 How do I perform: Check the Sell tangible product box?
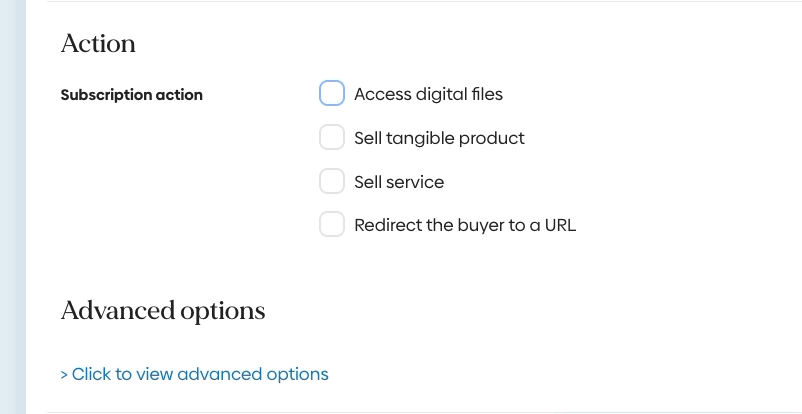coord(332,138)
